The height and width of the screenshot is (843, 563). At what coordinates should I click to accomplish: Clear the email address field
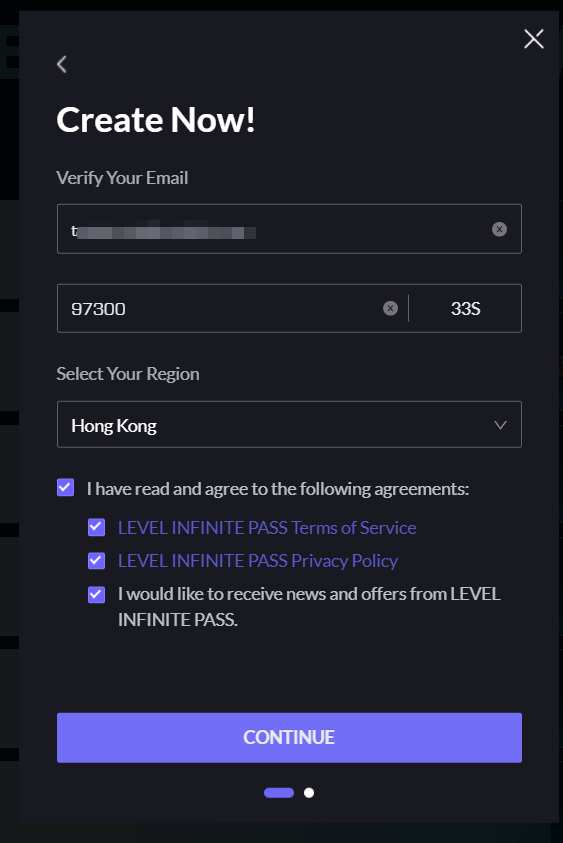tap(499, 230)
